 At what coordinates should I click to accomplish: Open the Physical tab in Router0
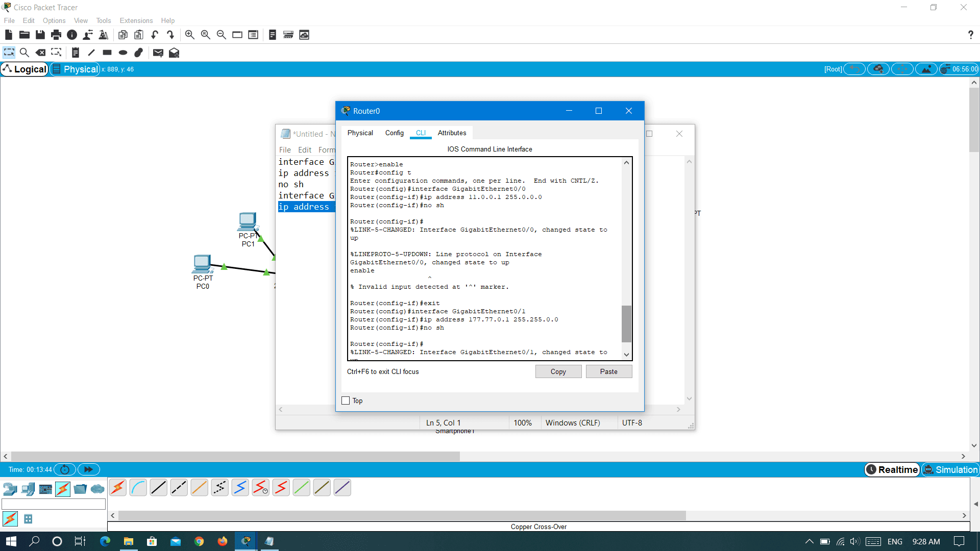coord(360,133)
